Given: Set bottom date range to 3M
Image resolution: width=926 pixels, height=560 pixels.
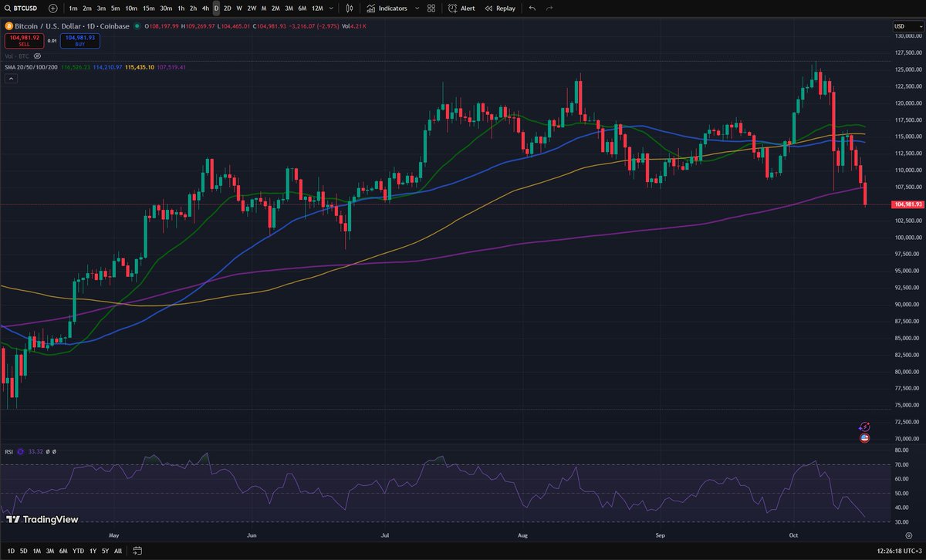Looking at the screenshot, I should point(50,550).
